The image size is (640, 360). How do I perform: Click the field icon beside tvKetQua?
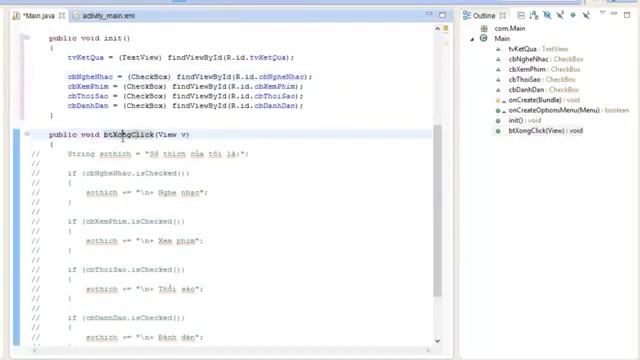498,49
